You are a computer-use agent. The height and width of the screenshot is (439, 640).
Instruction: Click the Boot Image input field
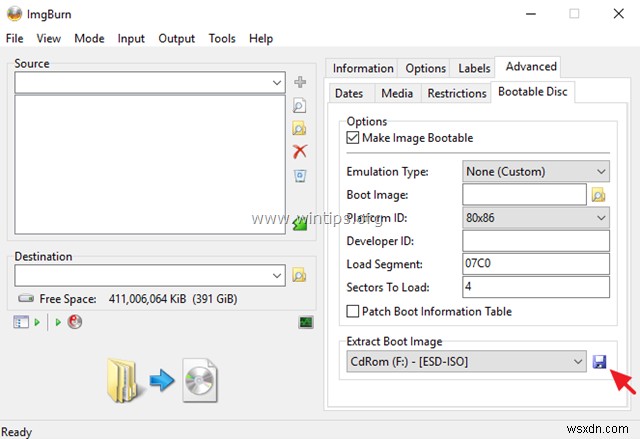(x=524, y=195)
